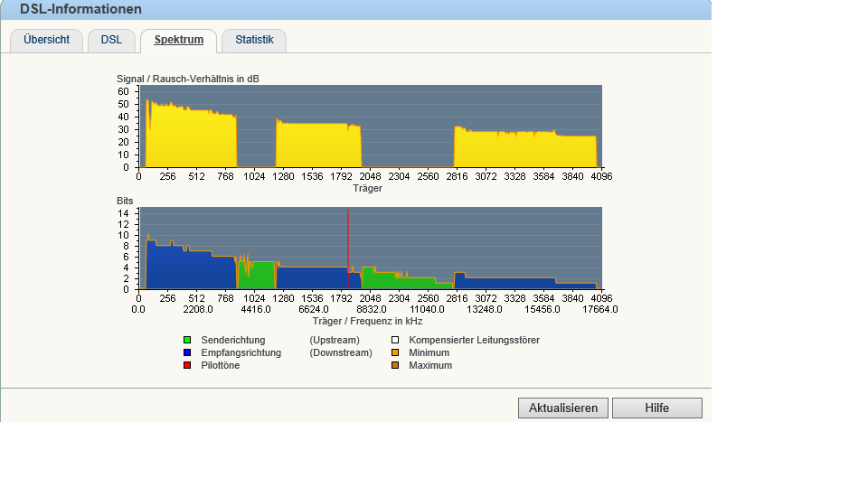Select the Spektrum tab

tap(178, 41)
